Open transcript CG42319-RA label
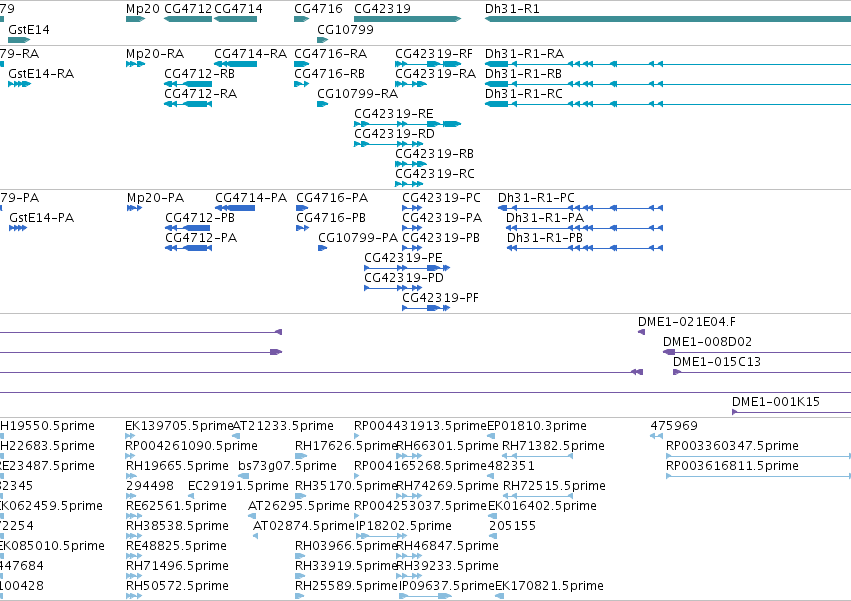 point(435,74)
